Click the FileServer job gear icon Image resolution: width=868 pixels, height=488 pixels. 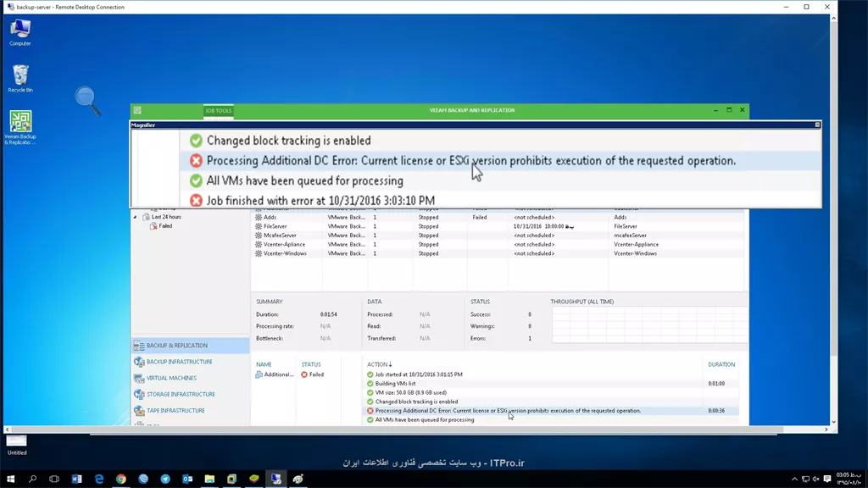(x=258, y=226)
